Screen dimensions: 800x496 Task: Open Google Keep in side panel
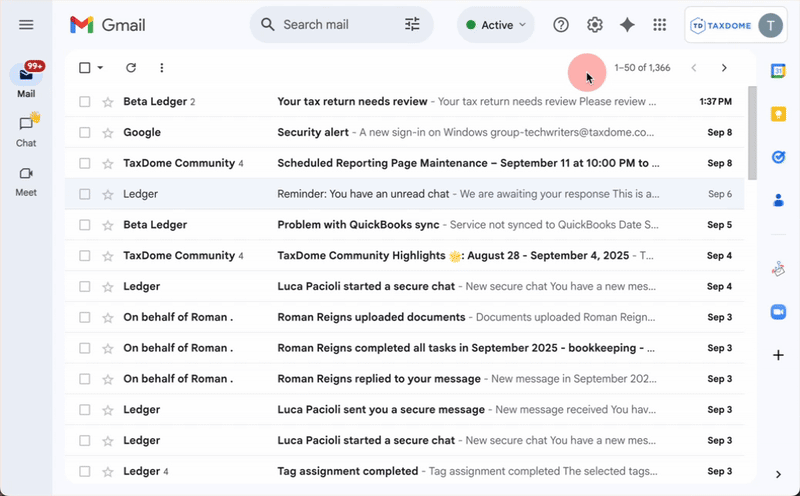[778, 114]
